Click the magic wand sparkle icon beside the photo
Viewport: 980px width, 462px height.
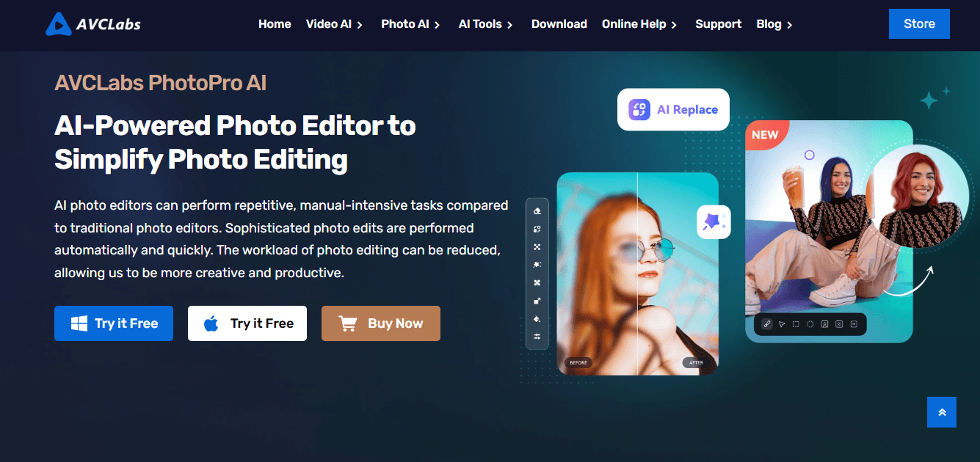[x=713, y=221]
